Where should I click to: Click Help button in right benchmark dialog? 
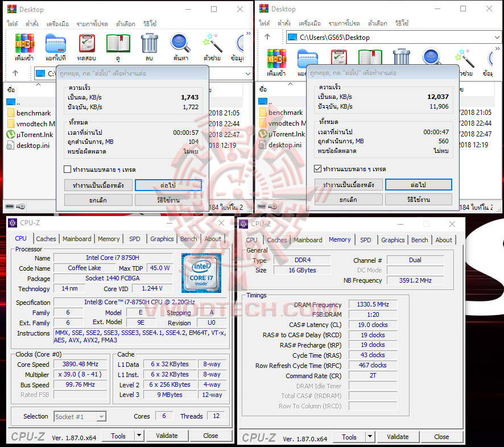[x=419, y=200]
